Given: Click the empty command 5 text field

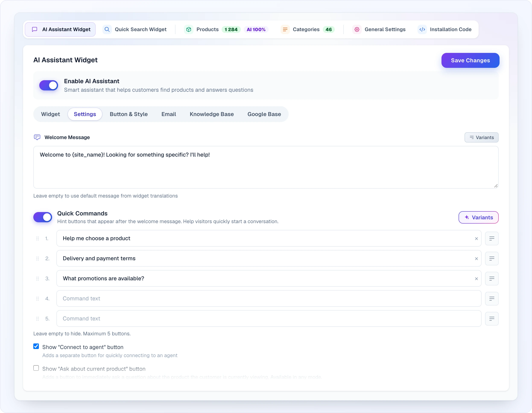Looking at the screenshot, I should click(x=269, y=318).
